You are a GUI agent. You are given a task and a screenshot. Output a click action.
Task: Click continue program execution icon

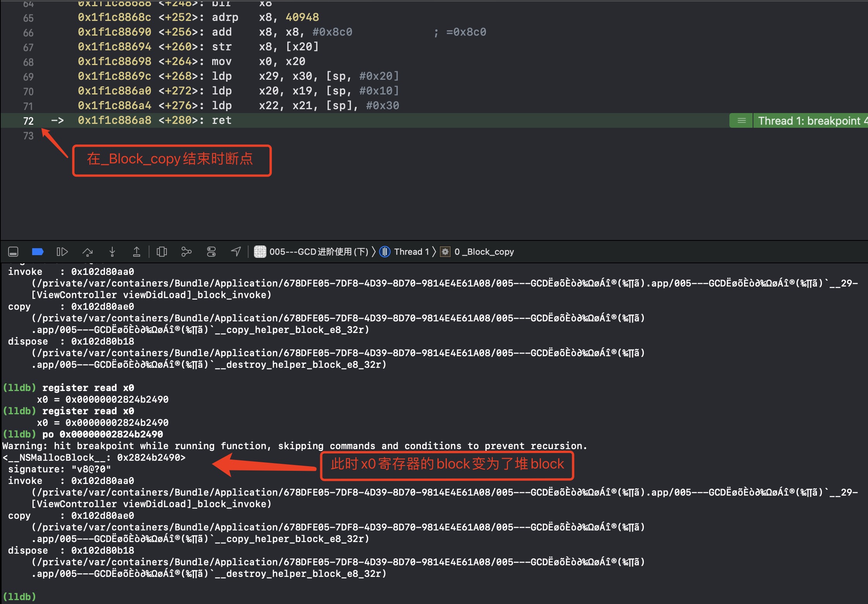tap(62, 252)
